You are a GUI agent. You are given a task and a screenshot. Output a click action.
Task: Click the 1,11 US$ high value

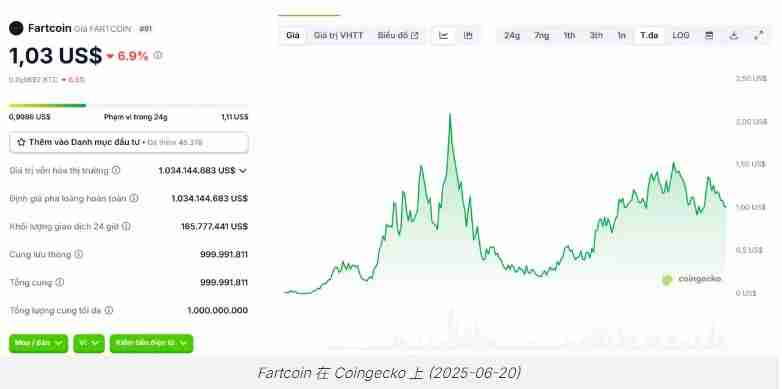pyautogui.click(x=234, y=117)
